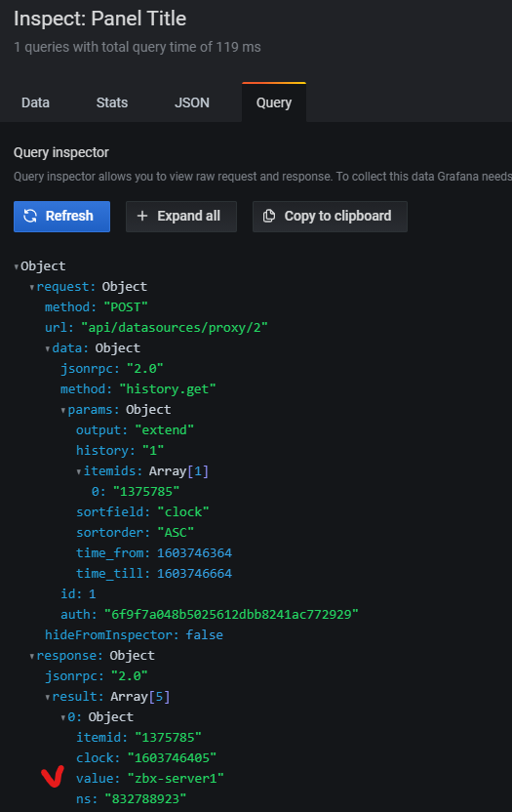Click the Copy to clipboard button
Viewport: 512px width, 812px height.
pyautogui.click(x=330, y=217)
